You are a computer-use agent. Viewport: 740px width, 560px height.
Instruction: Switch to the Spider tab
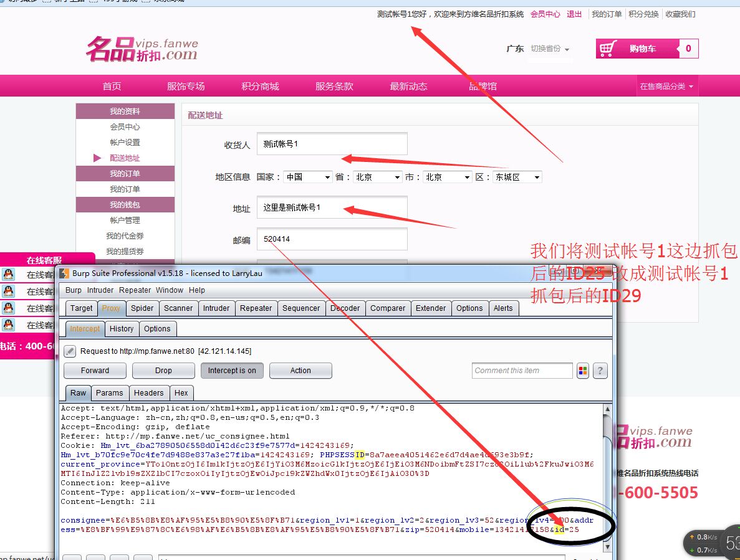142,308
